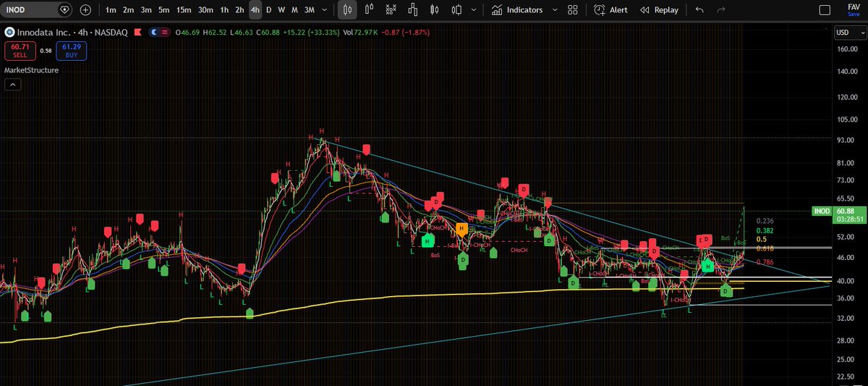Select the Bars chart style icon
The height and width of the screenshot is (386, 868).
(x=348, y=10)
